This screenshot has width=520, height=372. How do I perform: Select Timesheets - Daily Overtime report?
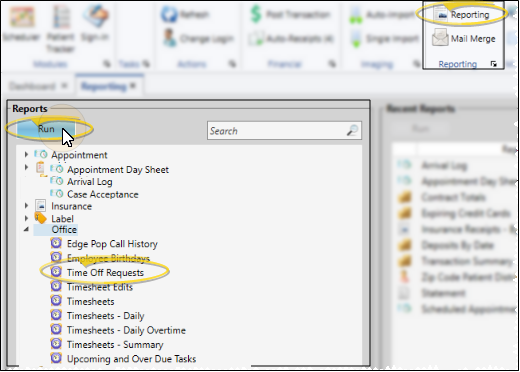point(126,330)
